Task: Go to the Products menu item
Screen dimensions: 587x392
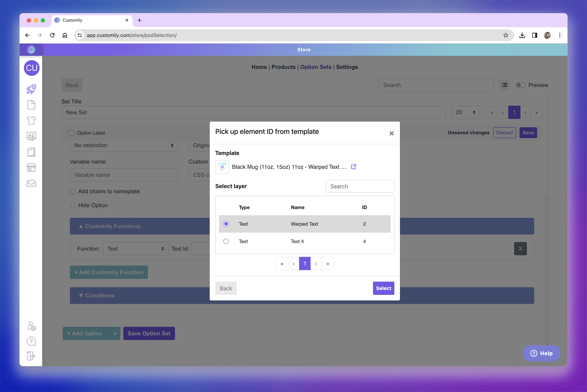Action: click(x=283, y=67)
